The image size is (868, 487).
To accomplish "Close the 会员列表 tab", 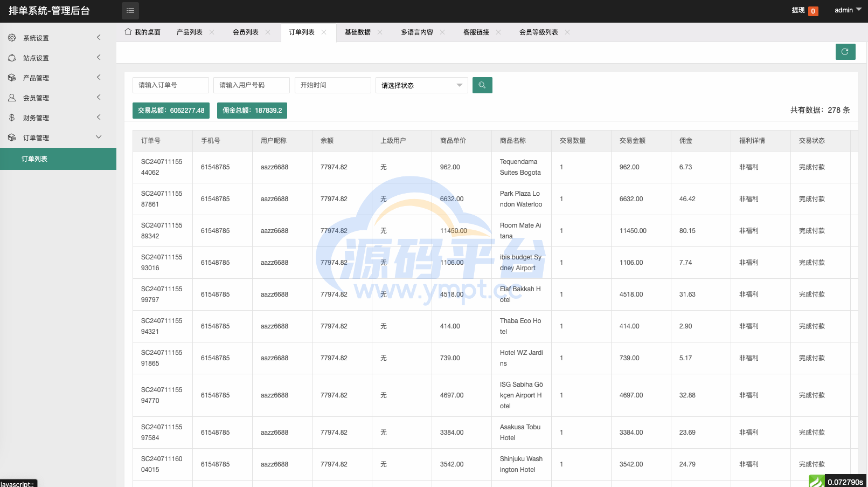I will [x=268, y=32].
